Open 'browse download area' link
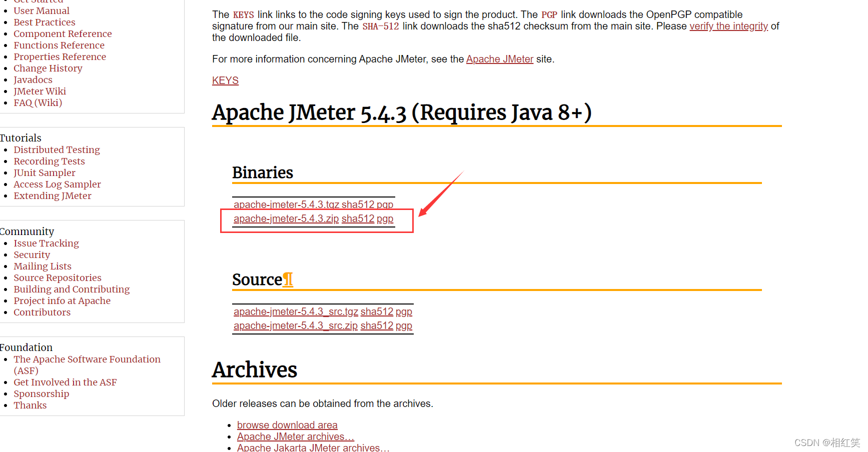The width and height of the screenshot is (868, 452). (287, 425)
